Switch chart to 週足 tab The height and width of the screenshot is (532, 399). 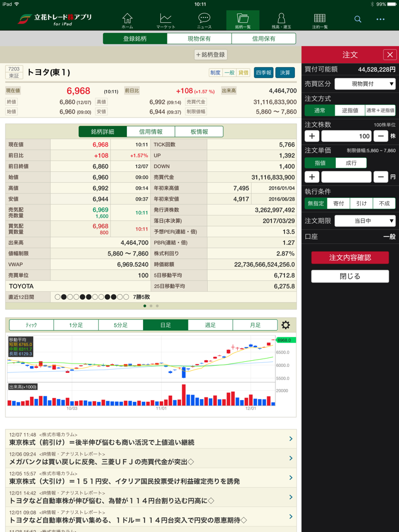(210, 325)
